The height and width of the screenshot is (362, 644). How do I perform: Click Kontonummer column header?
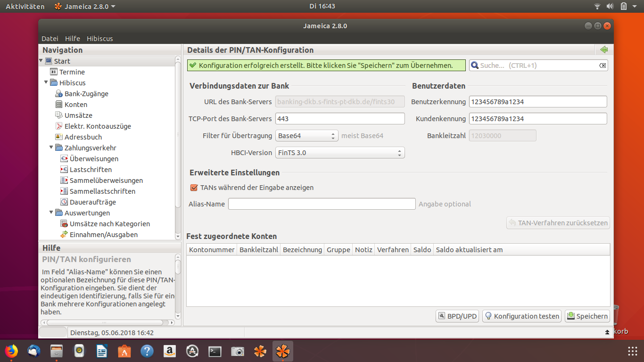tap(212, 250)
